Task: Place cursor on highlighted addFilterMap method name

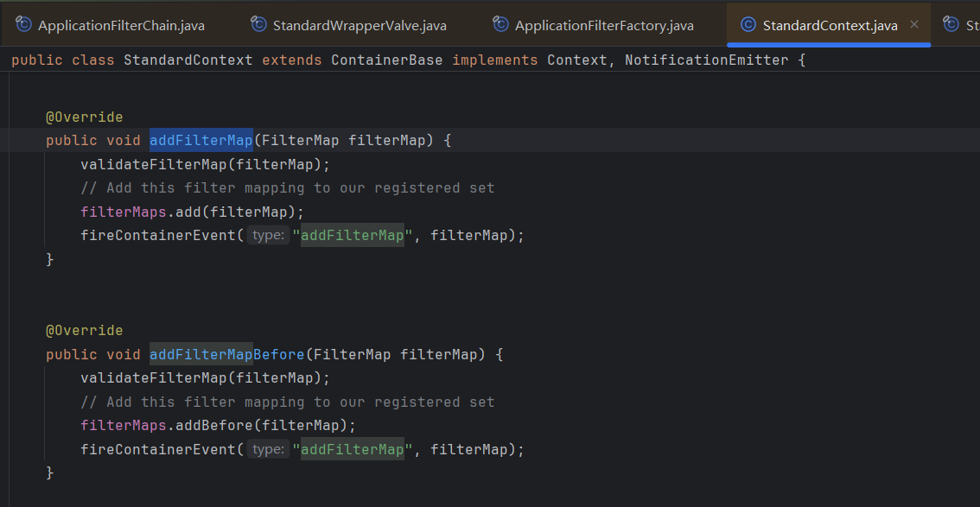Action: [x=200, y=140]
